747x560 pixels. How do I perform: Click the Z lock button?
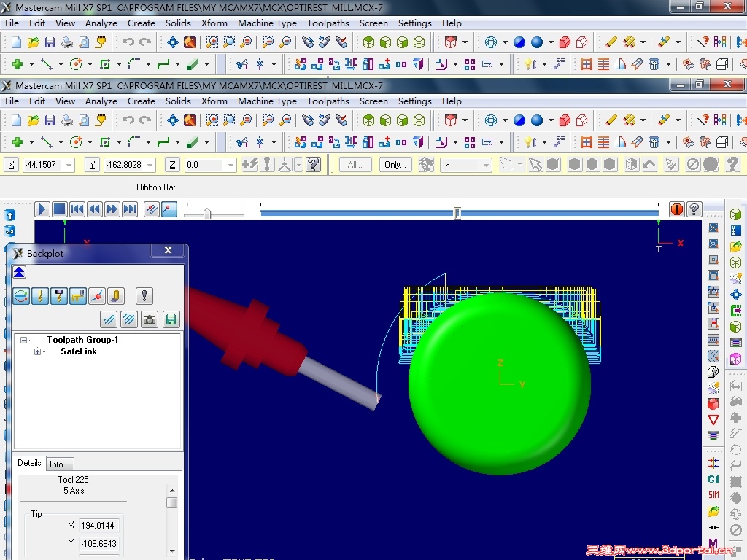tap(172, 165)
